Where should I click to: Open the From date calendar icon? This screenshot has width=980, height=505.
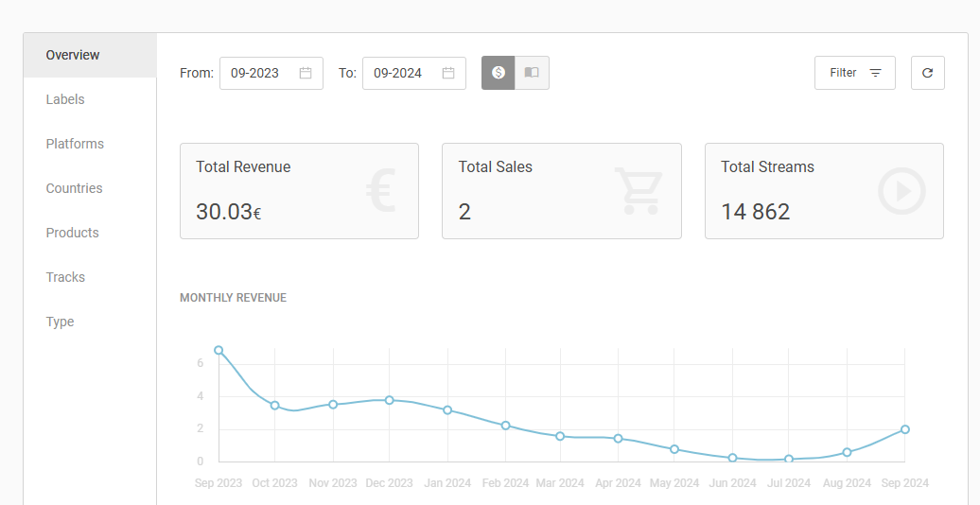305,73
